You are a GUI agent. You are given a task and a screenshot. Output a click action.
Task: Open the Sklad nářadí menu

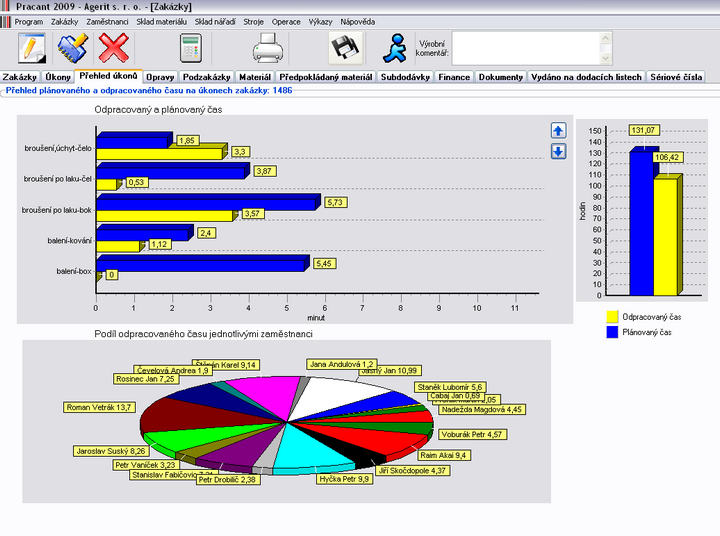[x=215, y=22]
